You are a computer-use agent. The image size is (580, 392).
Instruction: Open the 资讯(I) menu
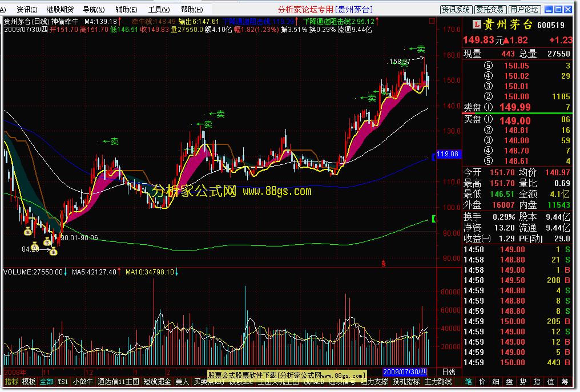click(27, 9)
